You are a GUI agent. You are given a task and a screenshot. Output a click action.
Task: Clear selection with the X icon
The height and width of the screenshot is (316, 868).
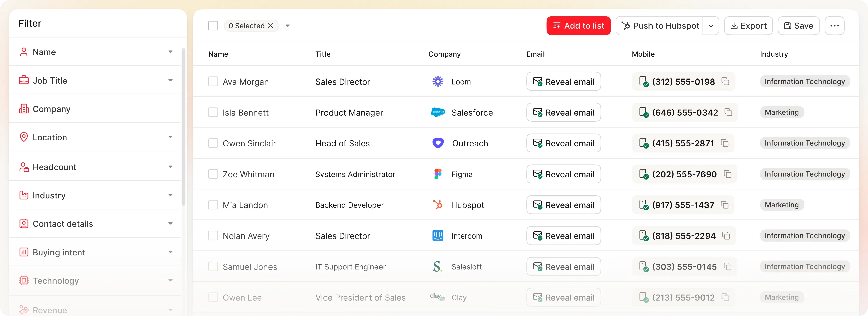click(270, 26)
